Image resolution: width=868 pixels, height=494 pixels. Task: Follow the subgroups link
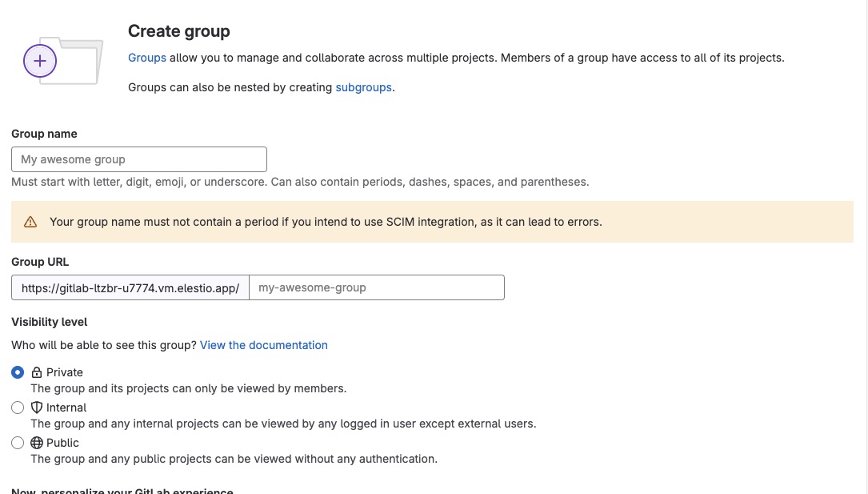(x=363, y=87)
